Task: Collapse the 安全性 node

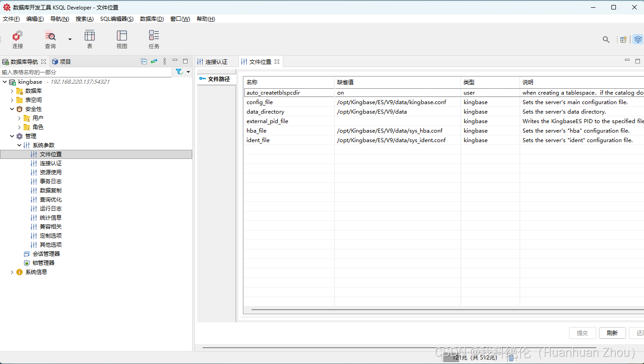Action: [x=12, y=109]
